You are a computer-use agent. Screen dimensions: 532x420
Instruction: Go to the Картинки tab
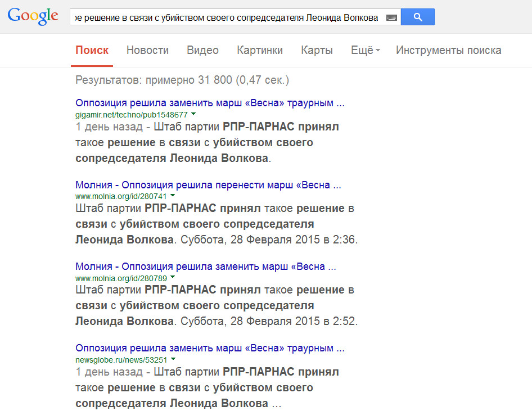click(x=260, y=50)
